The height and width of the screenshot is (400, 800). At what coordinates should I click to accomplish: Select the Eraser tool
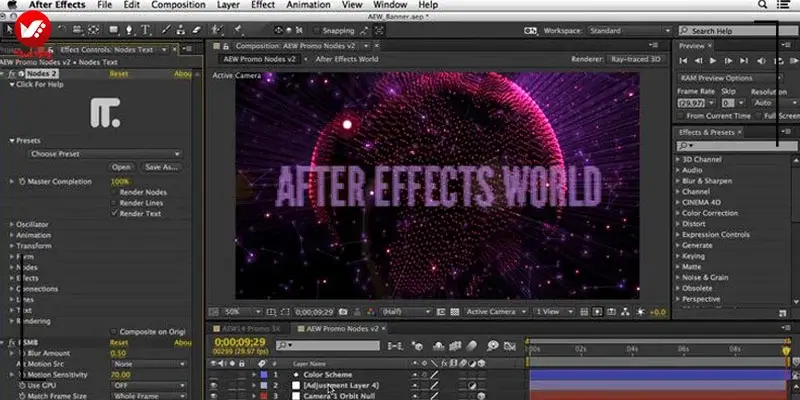[x=198, y=30]
